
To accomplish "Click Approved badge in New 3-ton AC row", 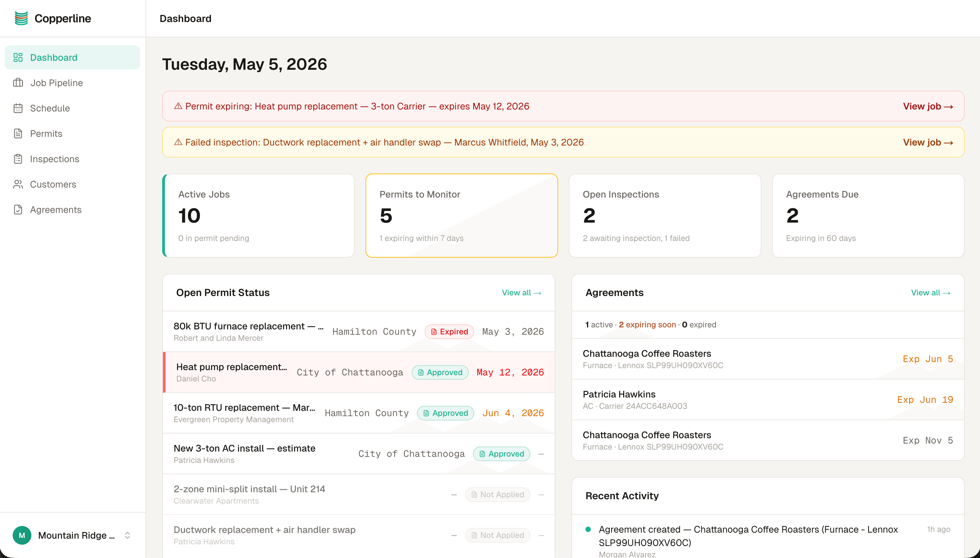I will pos(501,453).
